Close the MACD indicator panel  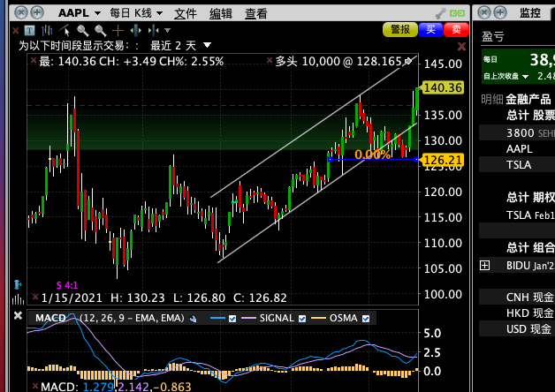[x=18, y=315]
